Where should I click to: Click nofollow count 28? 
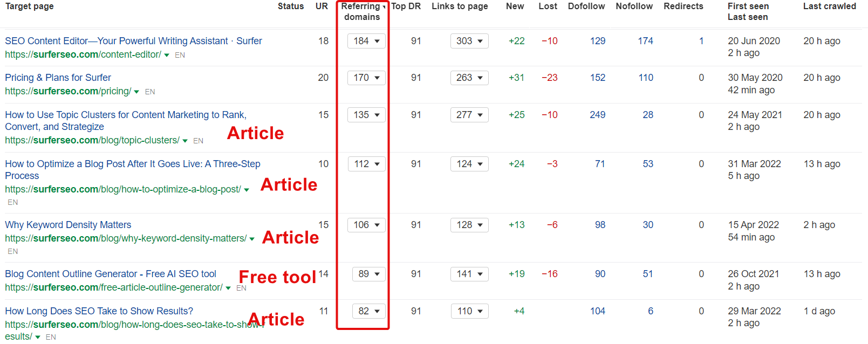(648, 115)
